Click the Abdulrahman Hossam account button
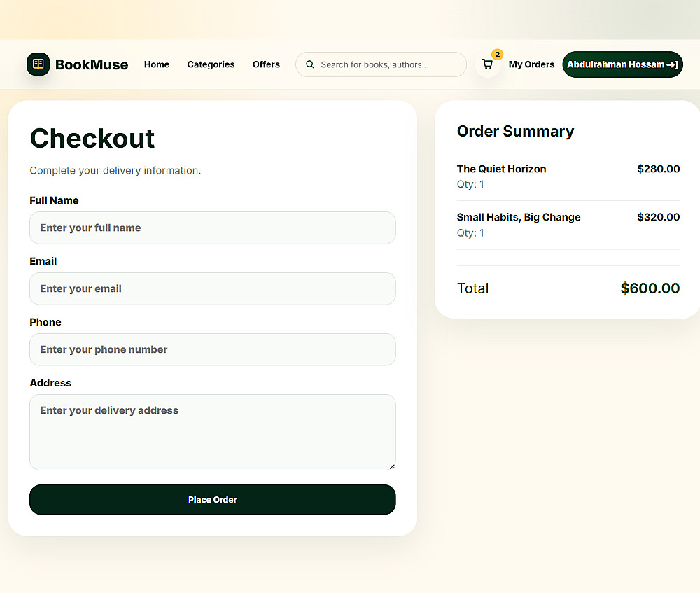700x593 pixels. pos(623,64)
